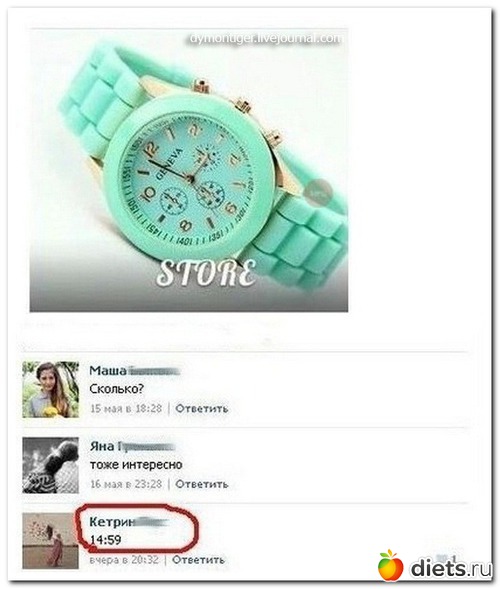Click the diets.ru watermark text
500x589 pixels.
coord(451,567)
